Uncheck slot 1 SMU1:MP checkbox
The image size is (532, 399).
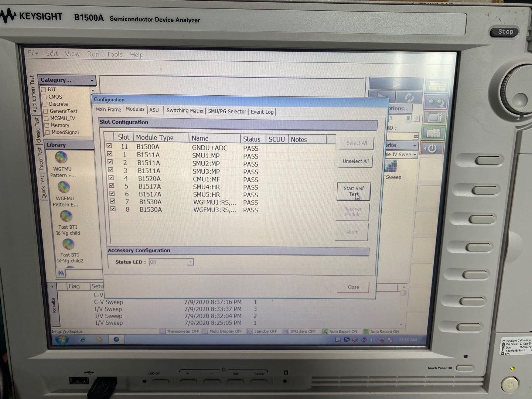pos(109,154)
